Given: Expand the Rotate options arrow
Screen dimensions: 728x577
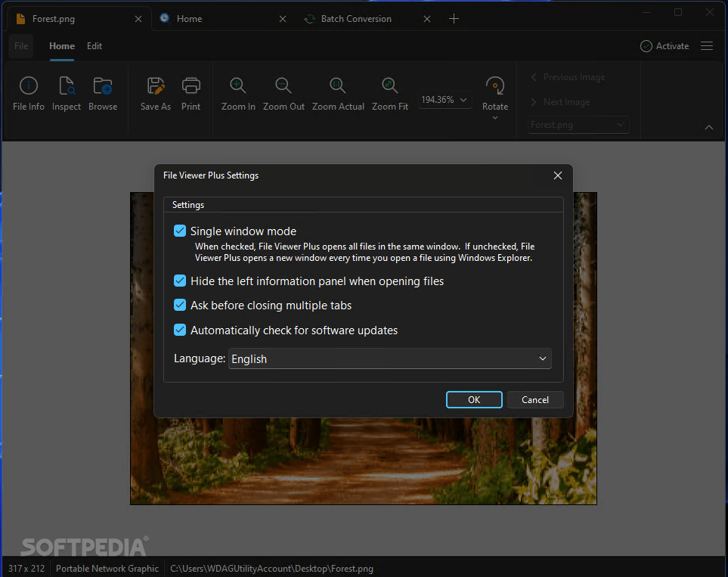Looking at the screenshot, I should [x=495, y=118].
